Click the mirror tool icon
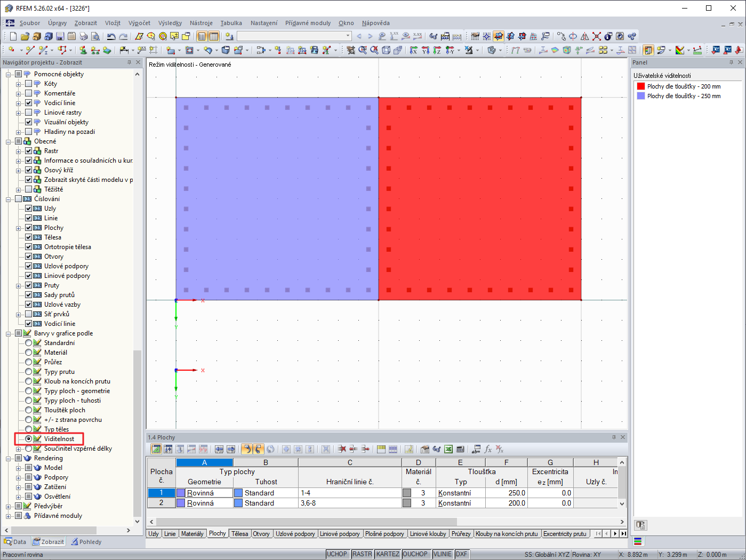Screen dimensions: 746x560 click(585, 36)
